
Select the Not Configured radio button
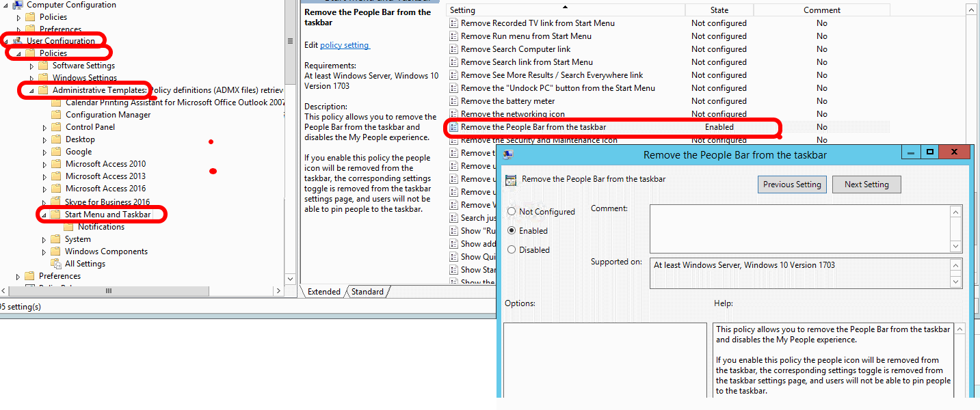[512, 212]
